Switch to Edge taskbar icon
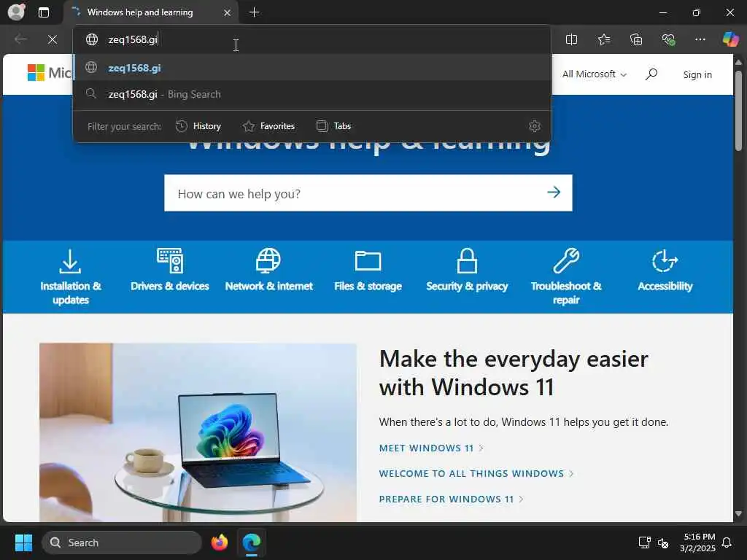The width and height of the screenshot is (747, 560). 251,542
